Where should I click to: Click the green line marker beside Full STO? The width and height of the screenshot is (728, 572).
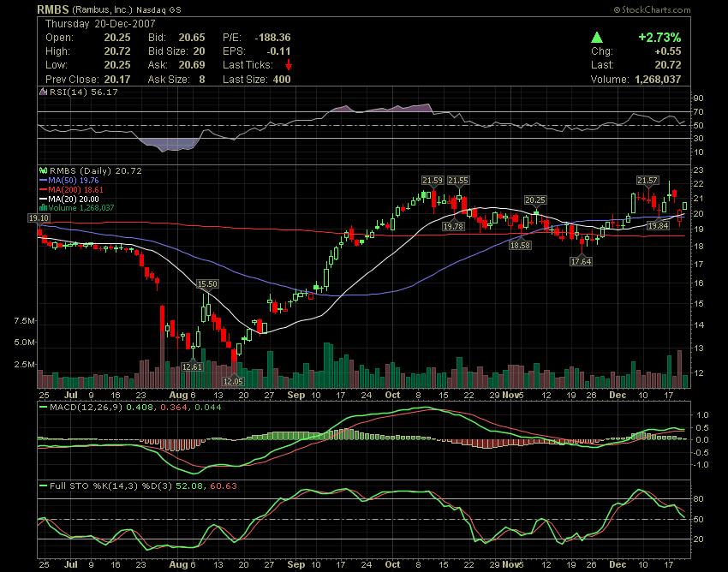(x=44, y=486)
